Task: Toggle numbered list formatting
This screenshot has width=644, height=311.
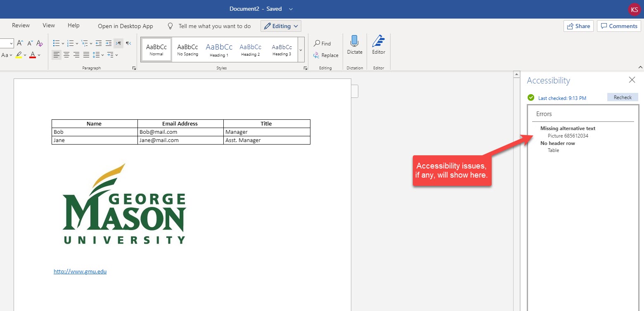Action: tap(70, 43)
